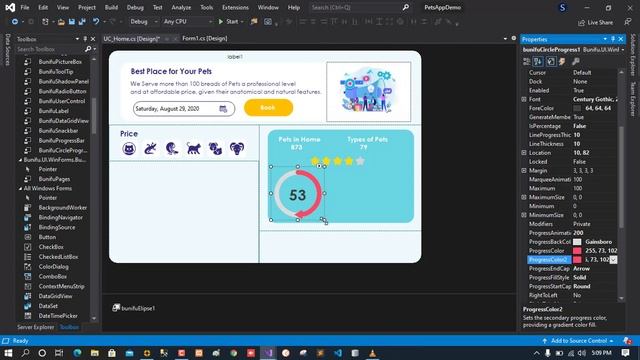Select the ram head icon under Price
The image size is (640, 360).
click(237, 149)
